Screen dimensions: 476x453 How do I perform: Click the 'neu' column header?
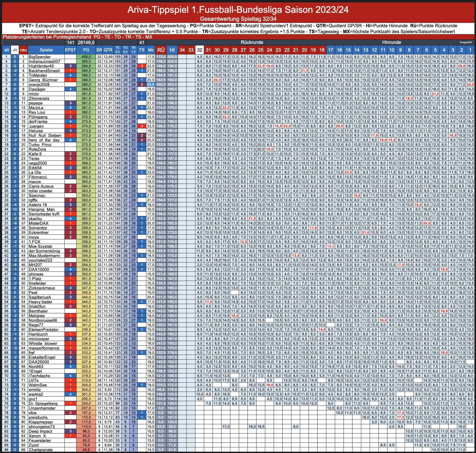point(23,50)
